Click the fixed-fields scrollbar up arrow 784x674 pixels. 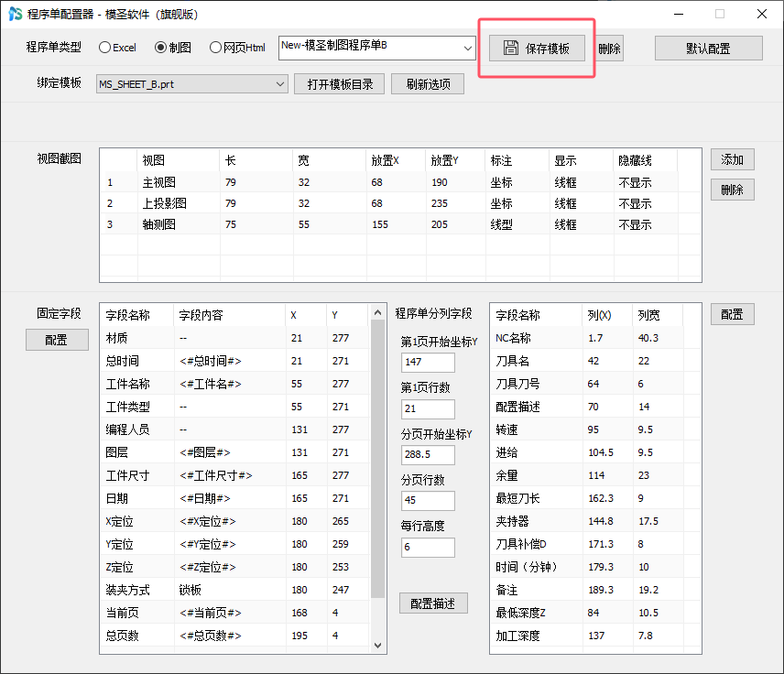coord(378,312)
